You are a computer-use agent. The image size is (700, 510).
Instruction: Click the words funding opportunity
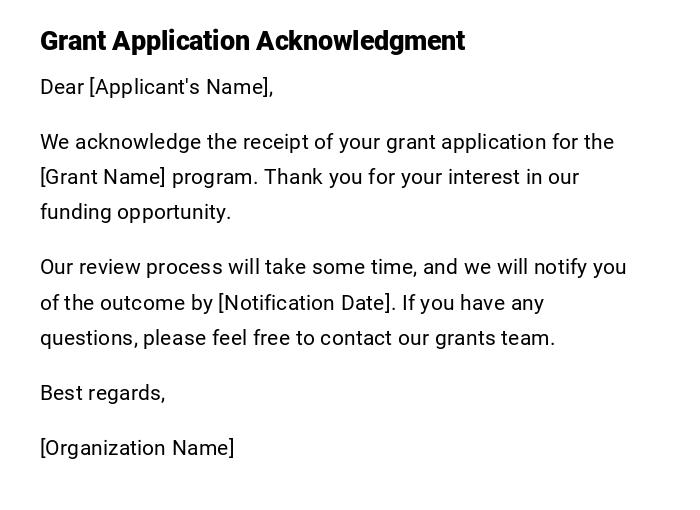point(135,212)
